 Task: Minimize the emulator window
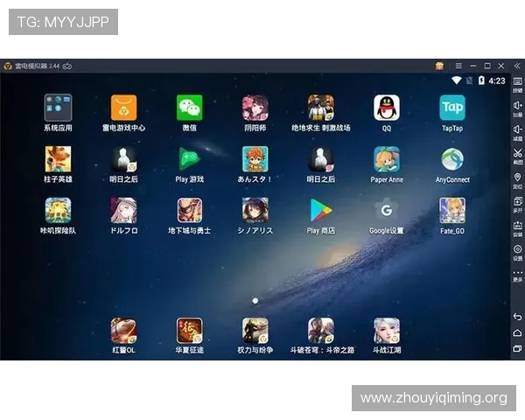point(473,66)
